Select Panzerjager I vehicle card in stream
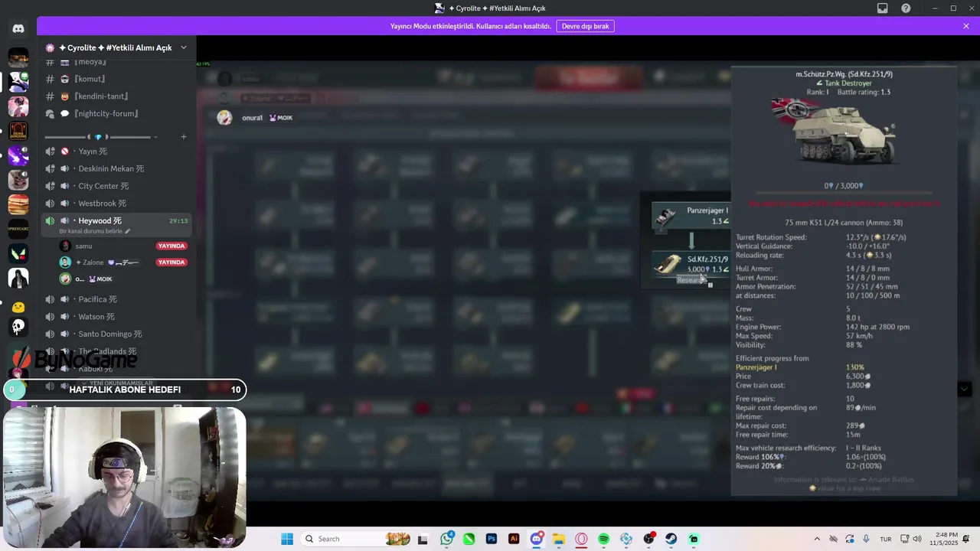980x551 pixels. 691,217
